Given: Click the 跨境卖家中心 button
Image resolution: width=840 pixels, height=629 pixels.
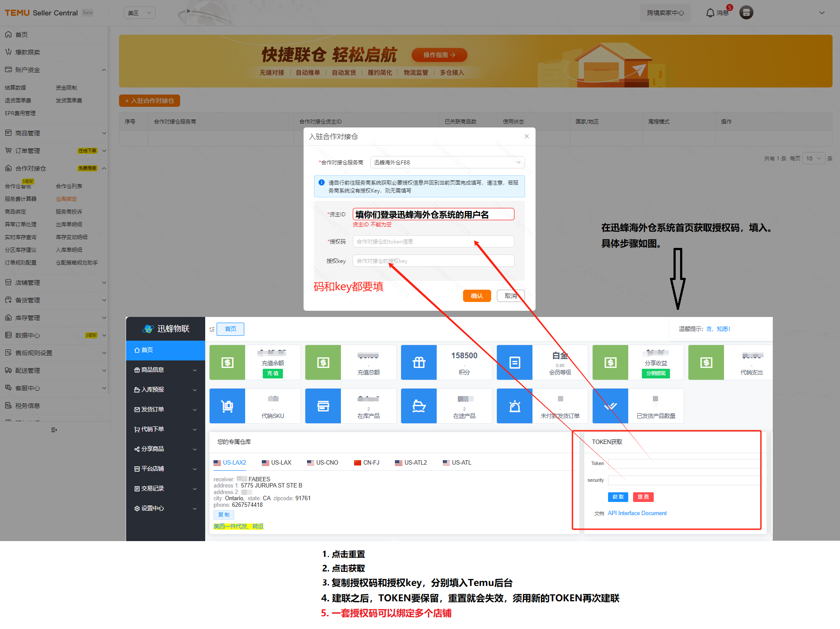Looking at the screenshot, I should click(x=665, y=13).
